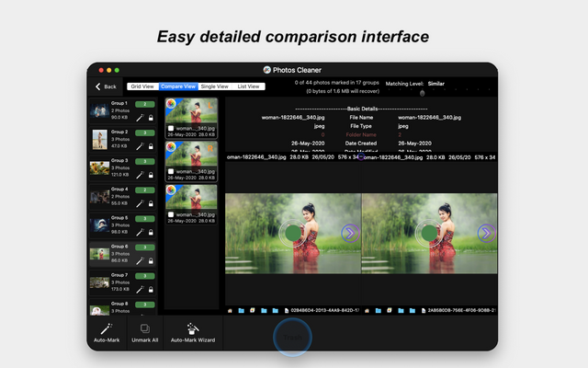Select Group 1 with 2 photos
Image resolution: width=588 pixels, height=368 pixels.
[x=122, y=110]
